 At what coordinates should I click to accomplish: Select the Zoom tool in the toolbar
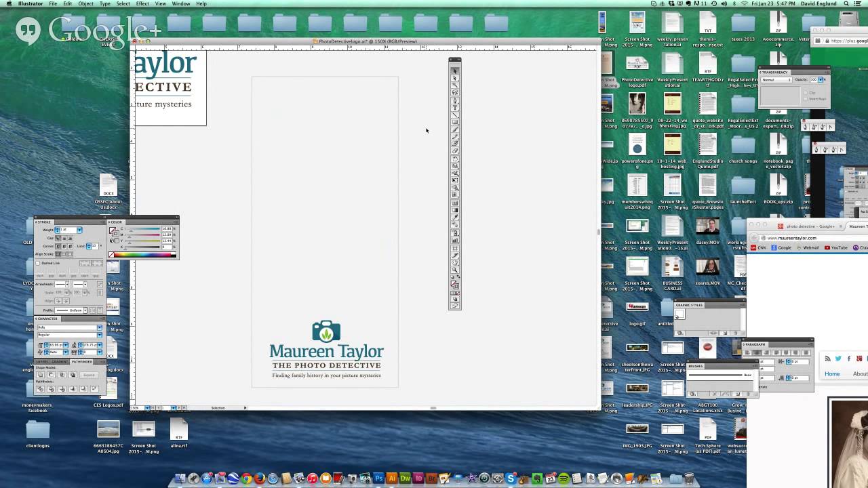455,270
